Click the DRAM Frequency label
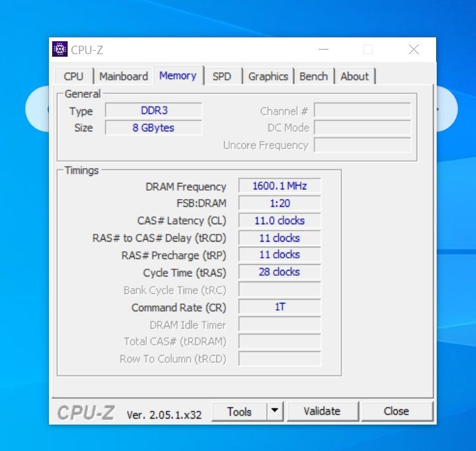The image size is (476, 451). [x=186, y=187]
